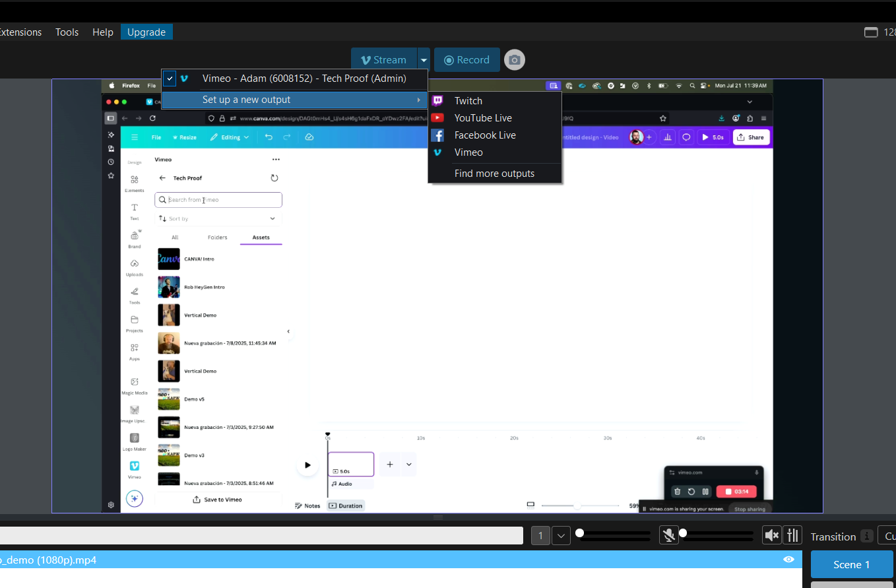The width and height of the screenshot is (896, 588).
Task: Adjust the Canva timeline zoom slider
Action: click(x=577, y=506)
